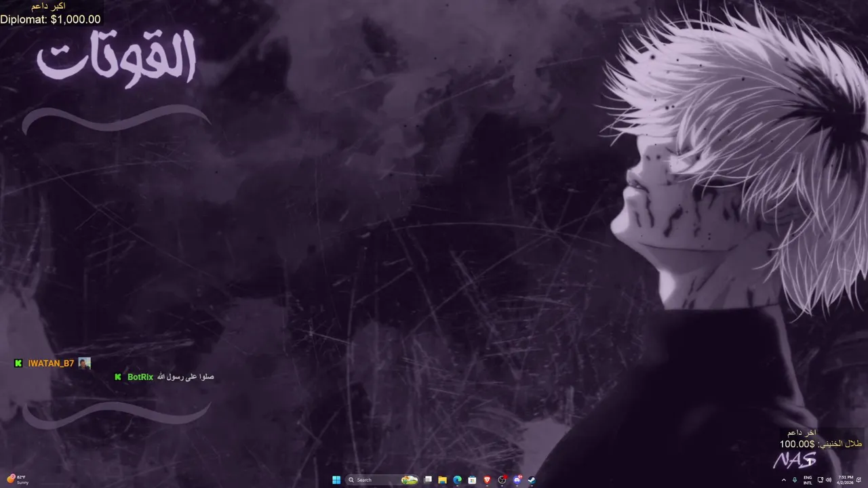Open Microsoft Store from the taskbar
868x488 pixels.
pos(472,480)
